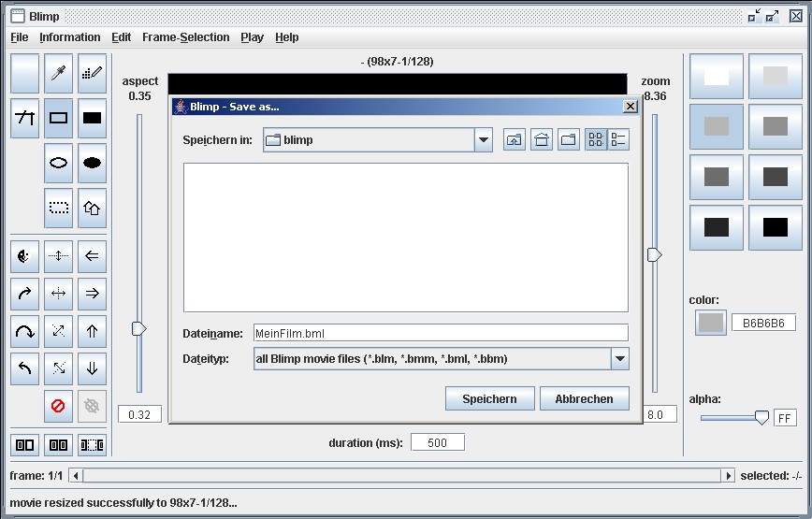Open the 'Speichern in' folder dropdown
Image resolution: width=812 pixels, height=519 pixels.
pyautogui.click(x=483, y=139)
